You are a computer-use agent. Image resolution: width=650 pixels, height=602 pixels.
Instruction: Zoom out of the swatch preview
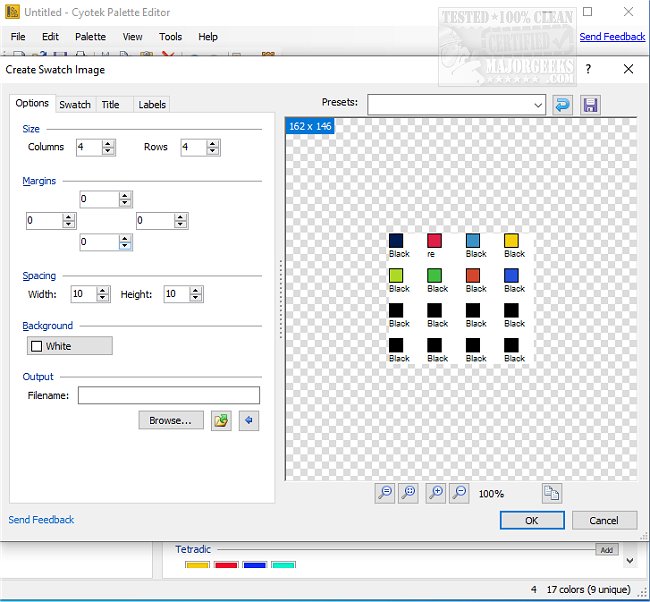coord(460,493)
